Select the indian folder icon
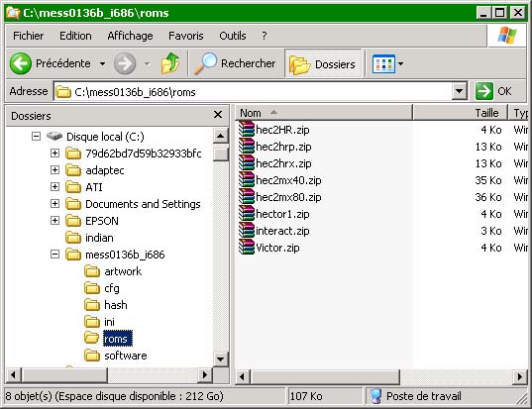This screenshot has height=409, width=532. (x=73, y=238)
